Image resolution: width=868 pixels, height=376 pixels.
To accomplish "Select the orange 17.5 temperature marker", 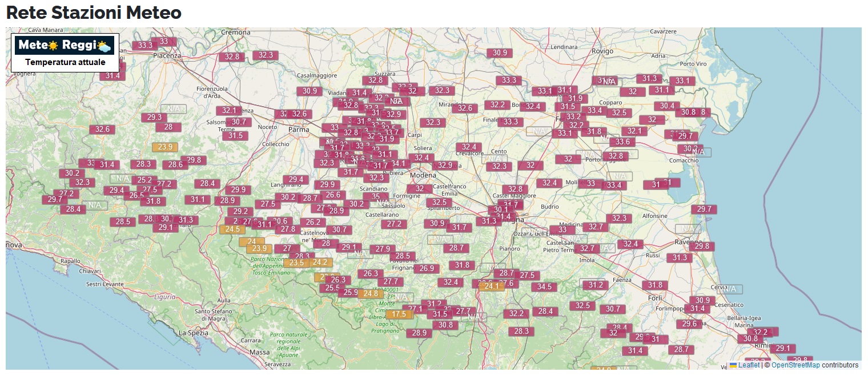I will pyautogui.click(x=399, y=314).
